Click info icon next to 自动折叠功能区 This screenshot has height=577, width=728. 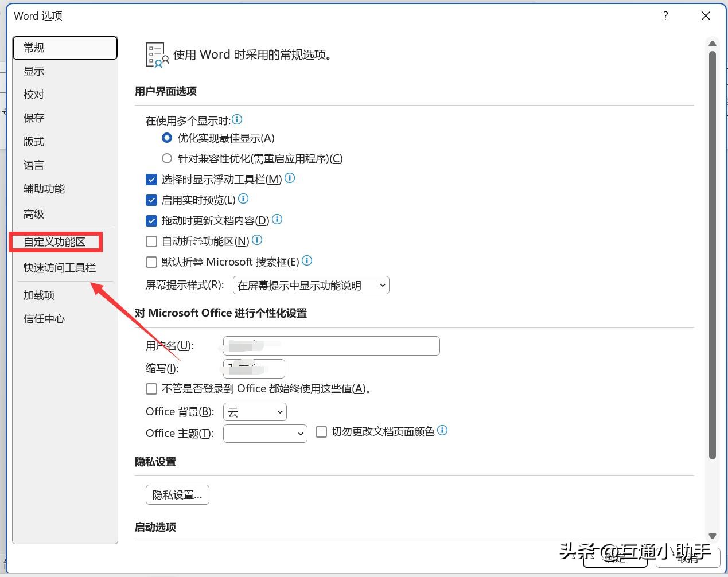tap(257, 240)
